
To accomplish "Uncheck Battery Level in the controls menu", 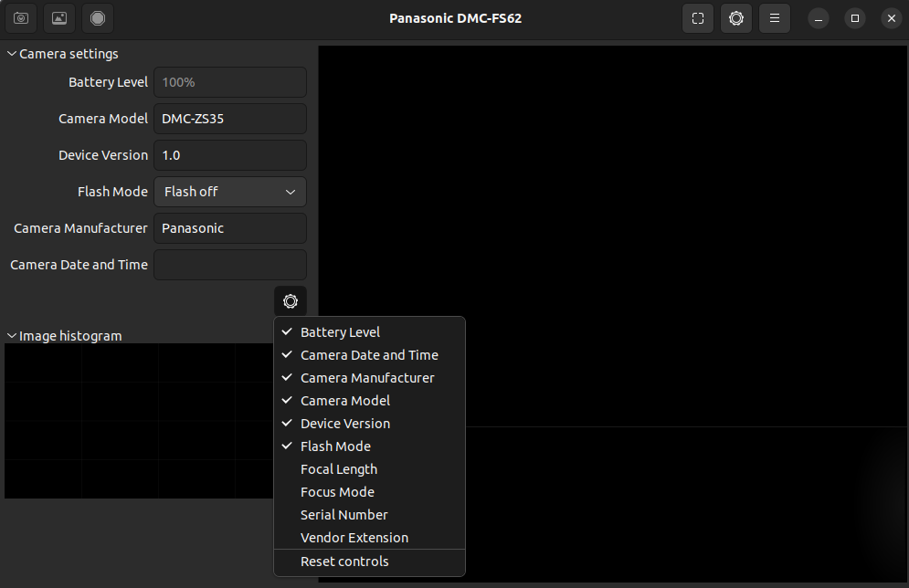I will coord(369,332).
